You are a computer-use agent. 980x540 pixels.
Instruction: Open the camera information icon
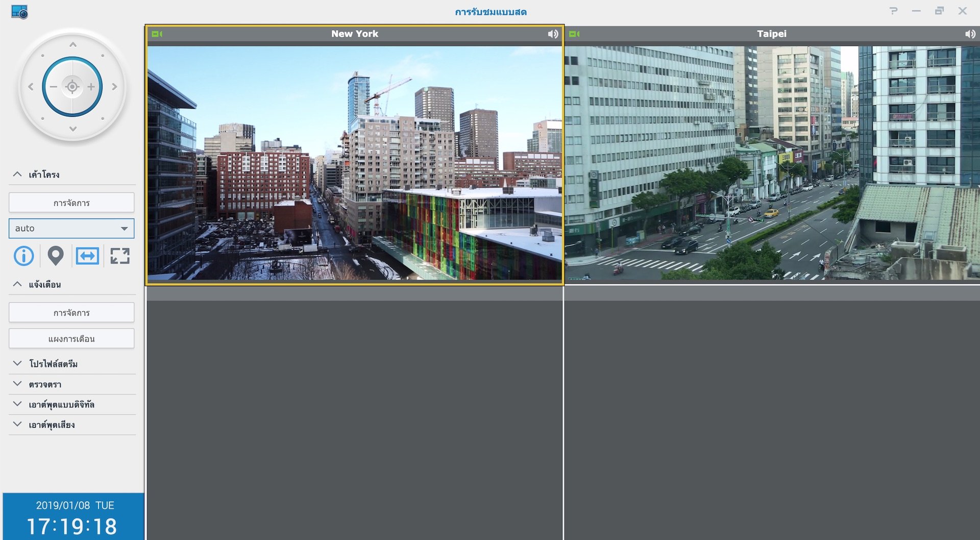[23, 256]
